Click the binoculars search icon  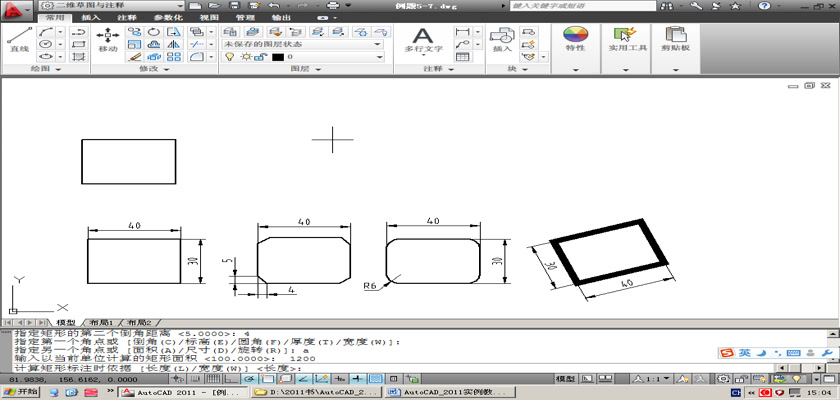[x=667, y=6]
